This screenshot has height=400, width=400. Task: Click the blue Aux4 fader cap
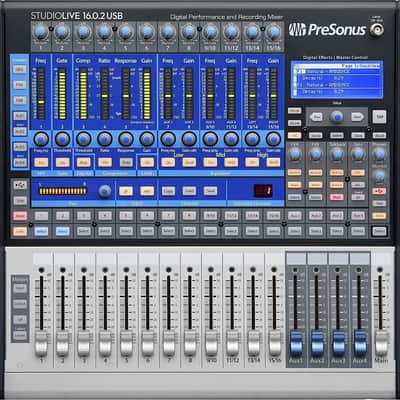pyautogui.click(x=359, y=344)
